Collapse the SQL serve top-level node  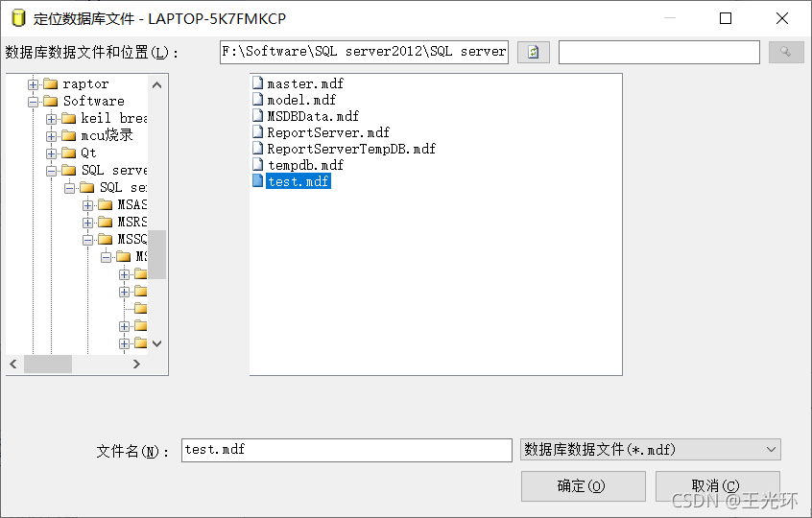51,171
